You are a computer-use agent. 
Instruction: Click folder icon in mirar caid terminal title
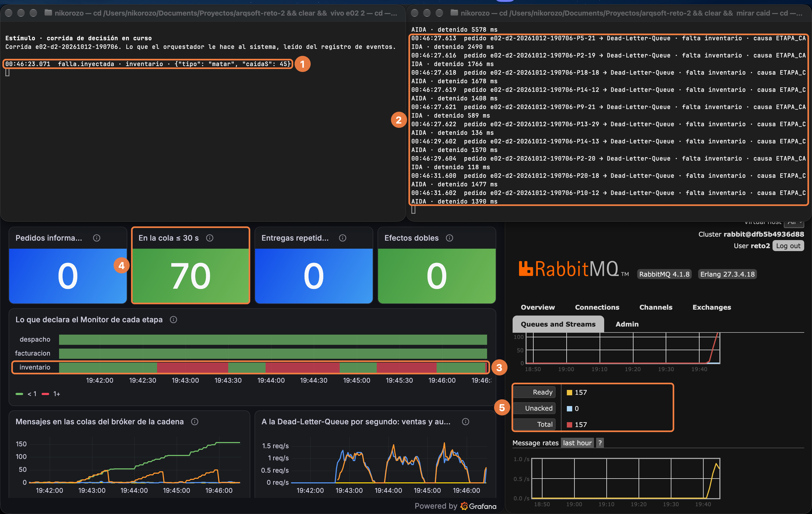(454, 13)
